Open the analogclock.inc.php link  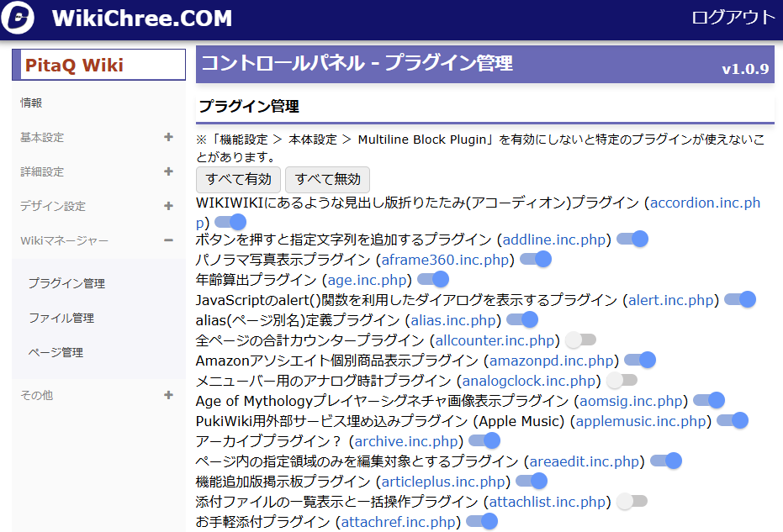point(529,381)
